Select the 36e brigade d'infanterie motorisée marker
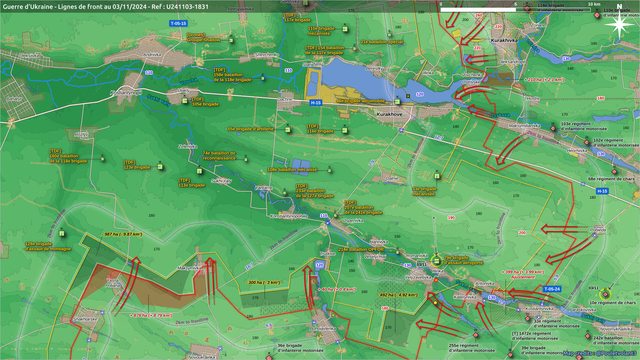This screenshot has width=640, height=360. [269, 358]
